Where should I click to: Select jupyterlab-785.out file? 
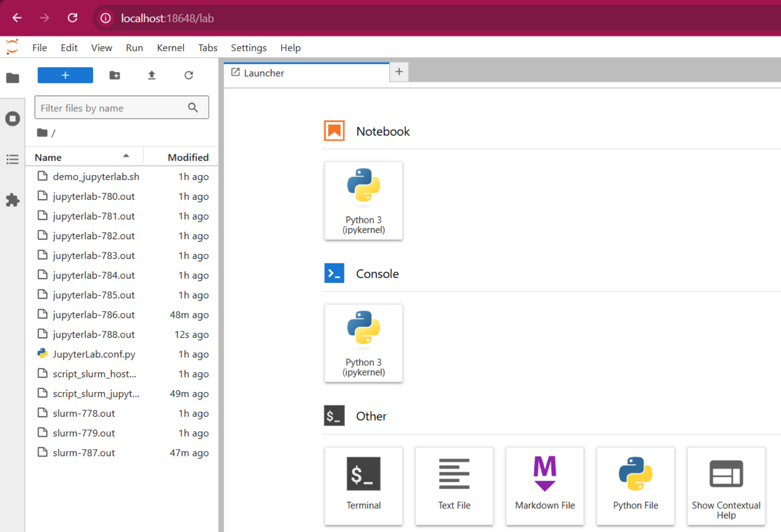coord(122,295)
